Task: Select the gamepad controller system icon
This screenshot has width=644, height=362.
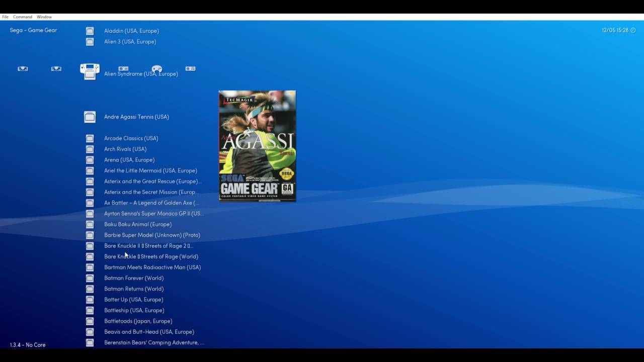Action: point(157,69)
